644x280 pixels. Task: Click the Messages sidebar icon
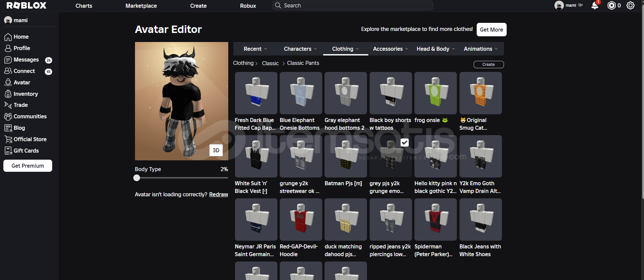tap(8, 60)
